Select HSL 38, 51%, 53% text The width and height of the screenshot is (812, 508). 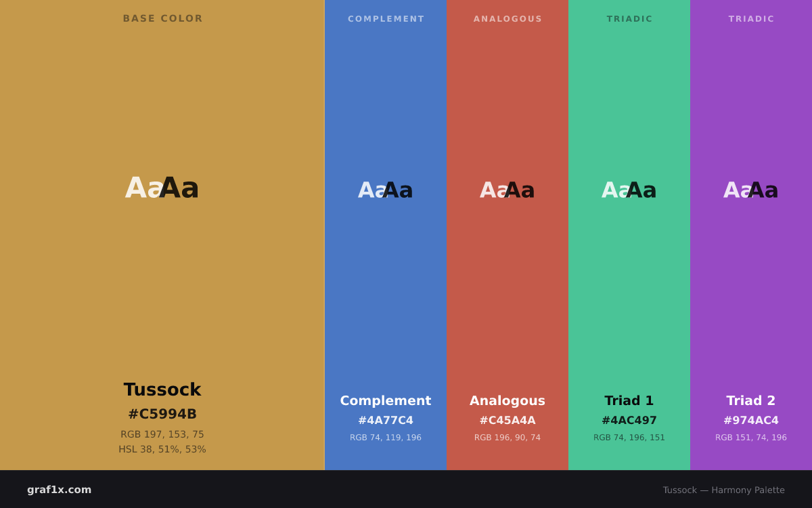pyautogui.click(x=162, y=449)
